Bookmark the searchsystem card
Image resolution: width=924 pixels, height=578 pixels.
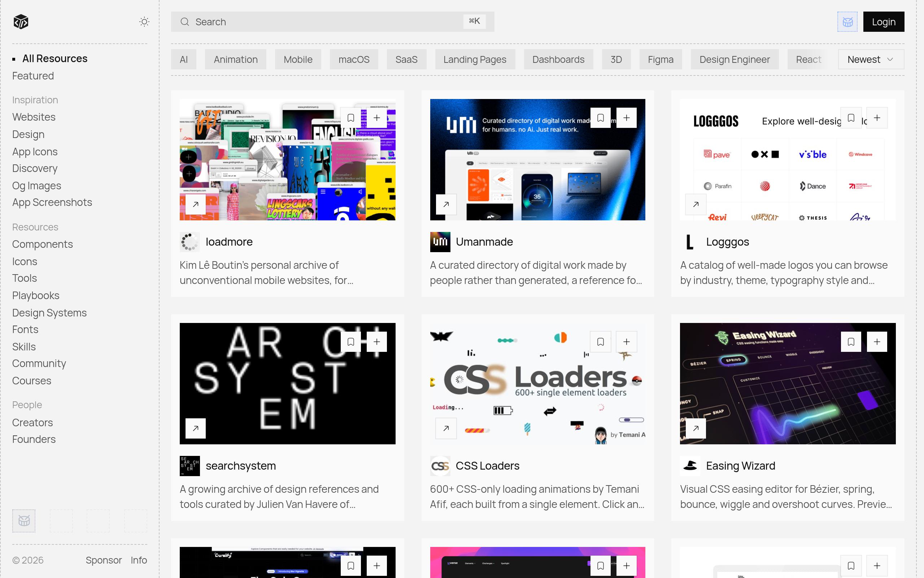(x=350, y=342)
